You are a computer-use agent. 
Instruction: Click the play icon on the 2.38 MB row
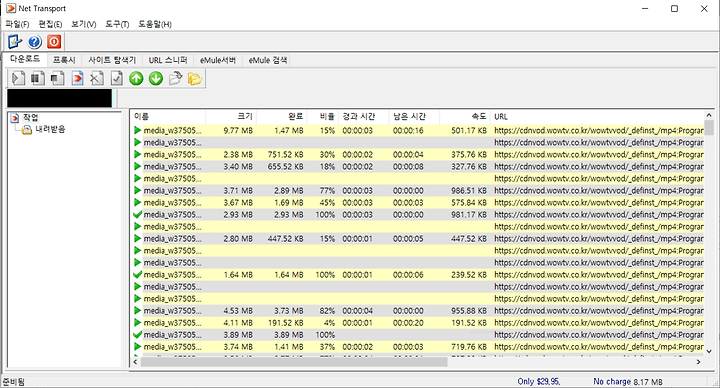click(x=137, y=154)
